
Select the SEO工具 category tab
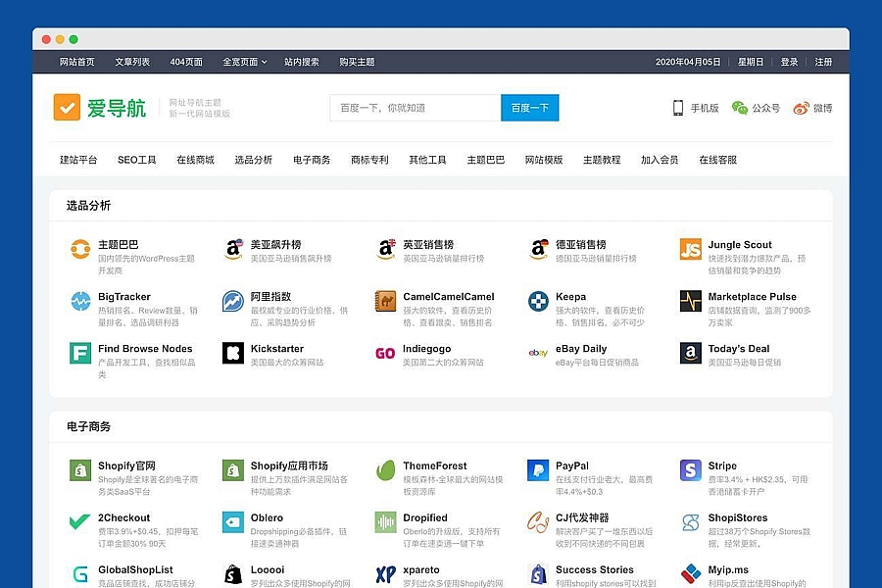pyautogui.click(x=136, y=160)
